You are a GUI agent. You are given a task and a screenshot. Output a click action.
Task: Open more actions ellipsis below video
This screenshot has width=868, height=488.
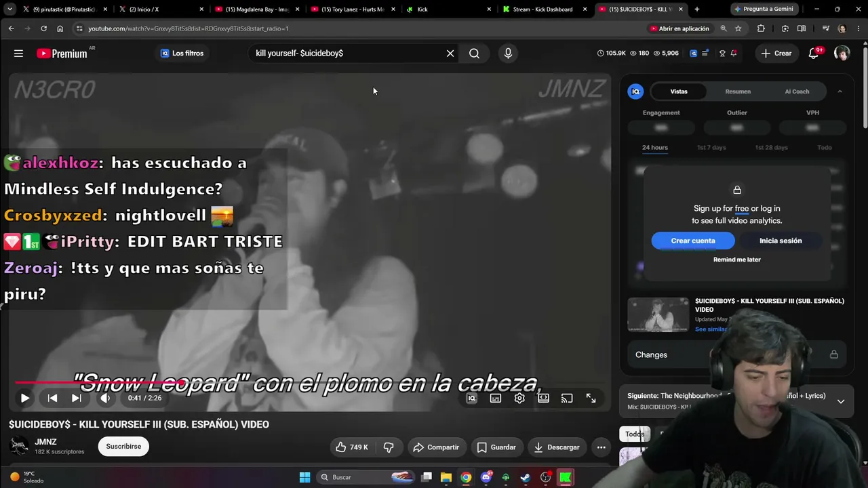point(601,447)
